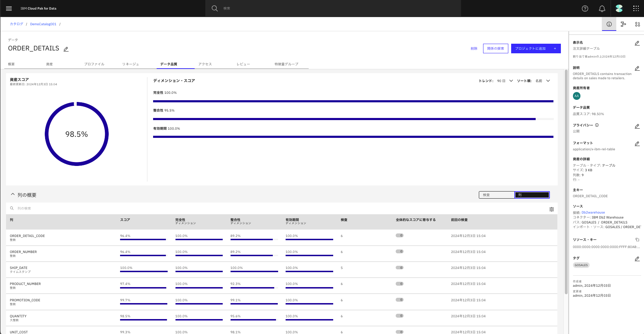Viewport: 644px width, 334px height.
Task: Show the information side panel icon
Action: (x=609, y=24)
